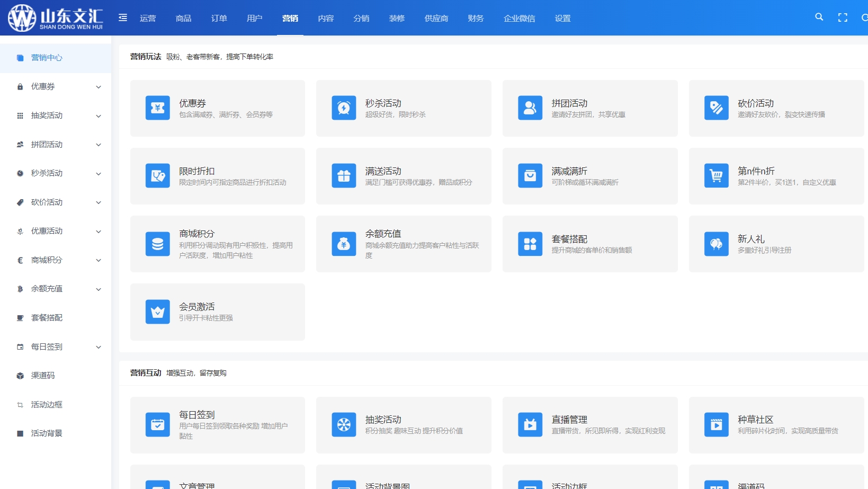This screenshot has width=868, height=489.
Task: Click description text 提升商城的客单价和销售额
Action: pyautogui.click(x=592, y=250)
